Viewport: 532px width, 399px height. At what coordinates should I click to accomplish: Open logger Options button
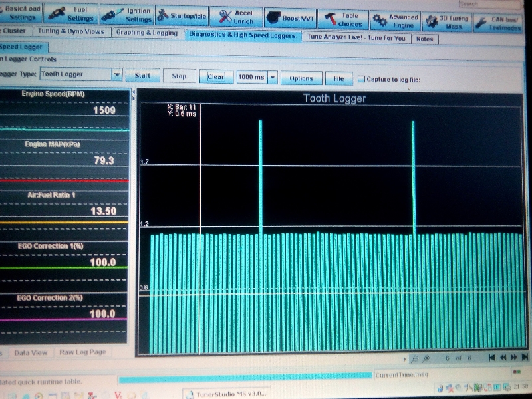[301, 78]
